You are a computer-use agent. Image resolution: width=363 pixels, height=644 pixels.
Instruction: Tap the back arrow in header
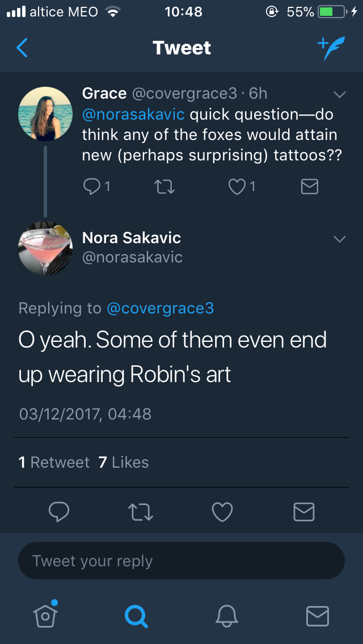point(22,48)
